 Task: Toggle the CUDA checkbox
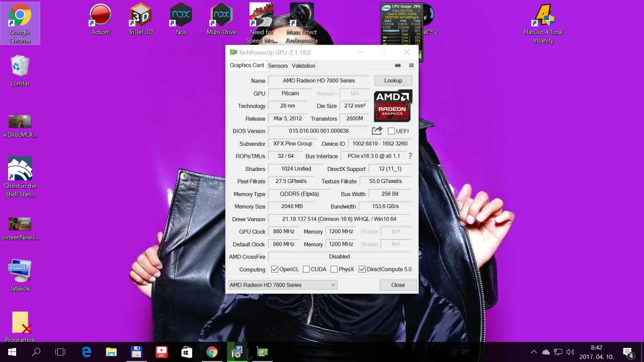(306, 269)
